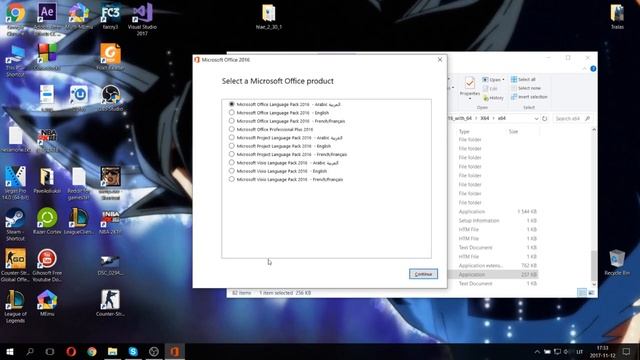
Task: Open Google Chrome desktop shortcut
Action: point(16,18)
